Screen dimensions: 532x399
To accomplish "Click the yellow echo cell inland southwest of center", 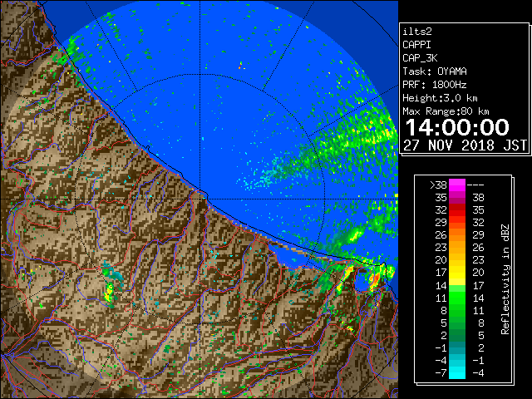I will click(x=109, y=293).
